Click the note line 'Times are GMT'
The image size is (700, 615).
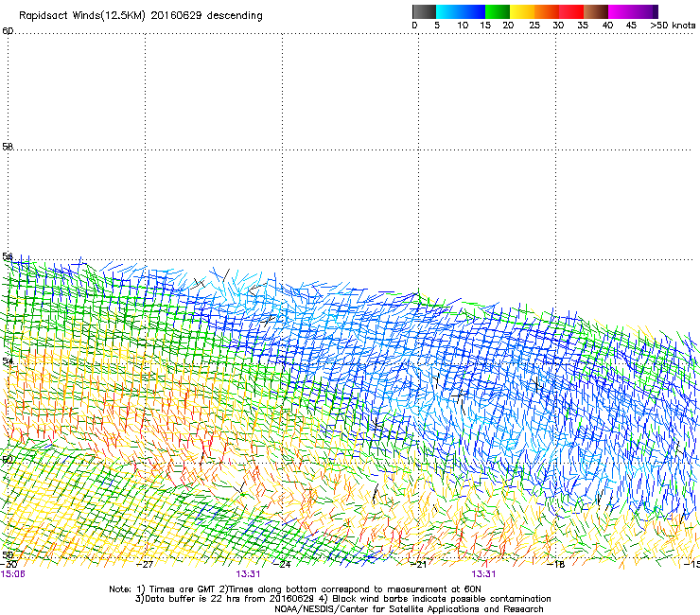183,589
